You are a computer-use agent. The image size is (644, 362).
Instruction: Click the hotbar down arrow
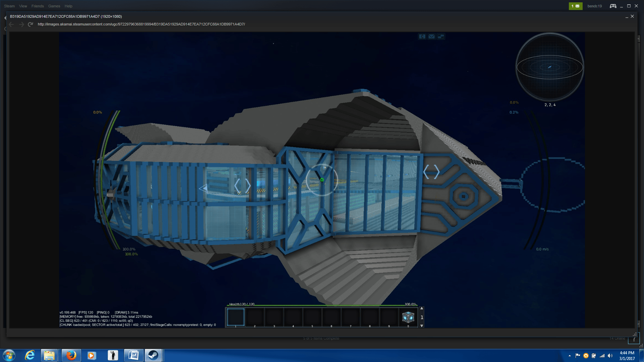pos(422,325)
